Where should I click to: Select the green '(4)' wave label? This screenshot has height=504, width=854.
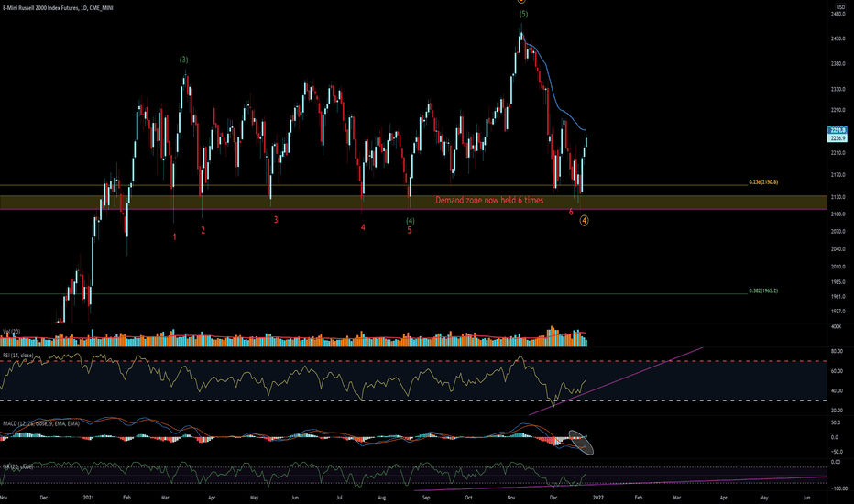click(x=411, y=221)
